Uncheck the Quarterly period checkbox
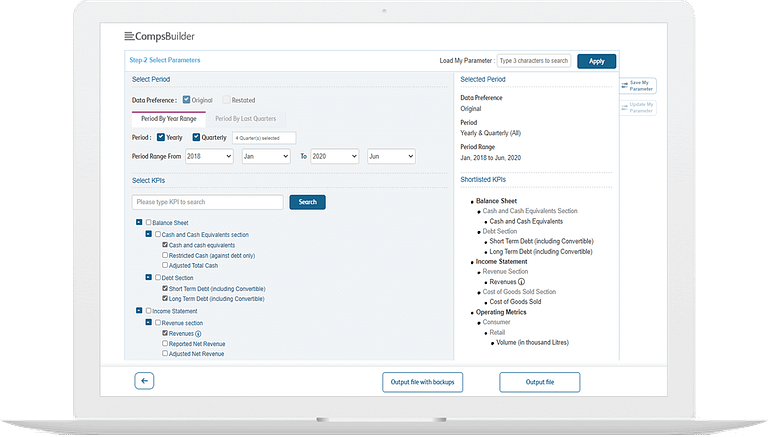 coord(196,137)
